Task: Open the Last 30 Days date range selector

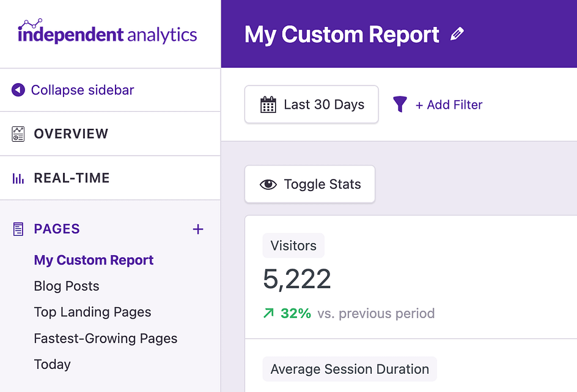Action: pyautogui.click(x=311, y=104)
